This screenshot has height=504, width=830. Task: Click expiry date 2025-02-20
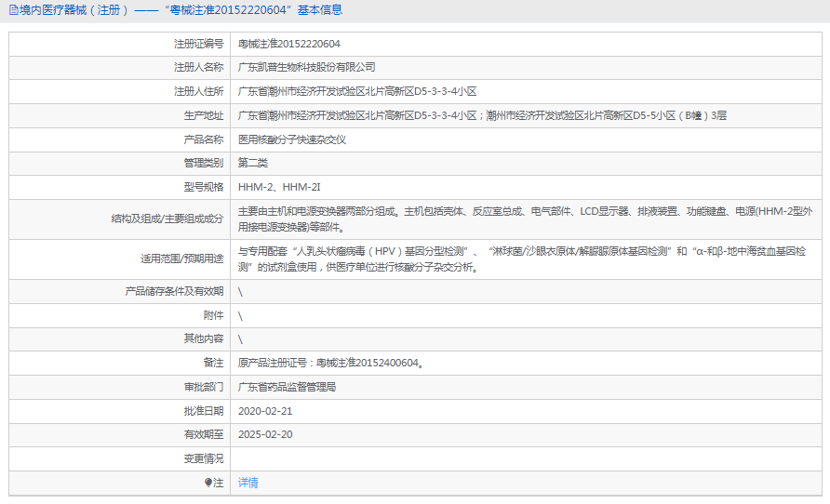[265, 434]
